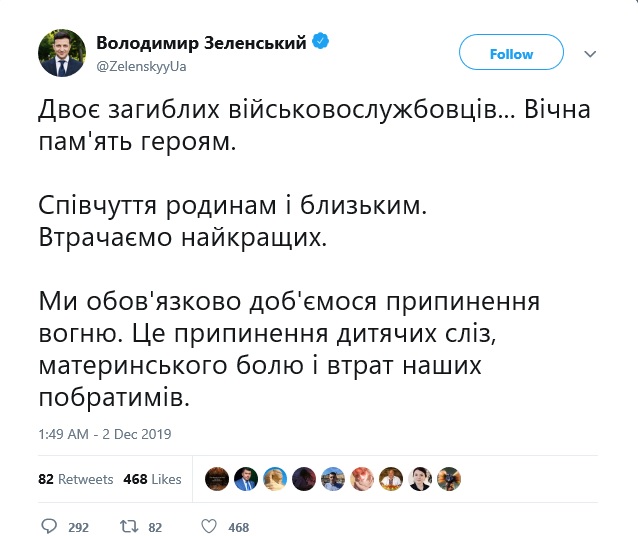Click the Володимир Зеленський display name
638x536 pixels.
tap(202, 43)
